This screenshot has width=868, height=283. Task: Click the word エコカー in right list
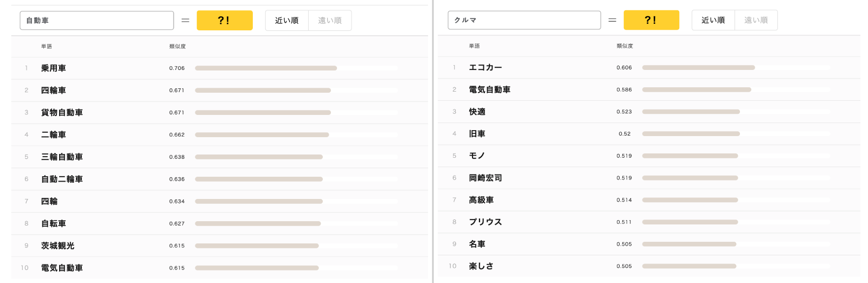(486, 68)
